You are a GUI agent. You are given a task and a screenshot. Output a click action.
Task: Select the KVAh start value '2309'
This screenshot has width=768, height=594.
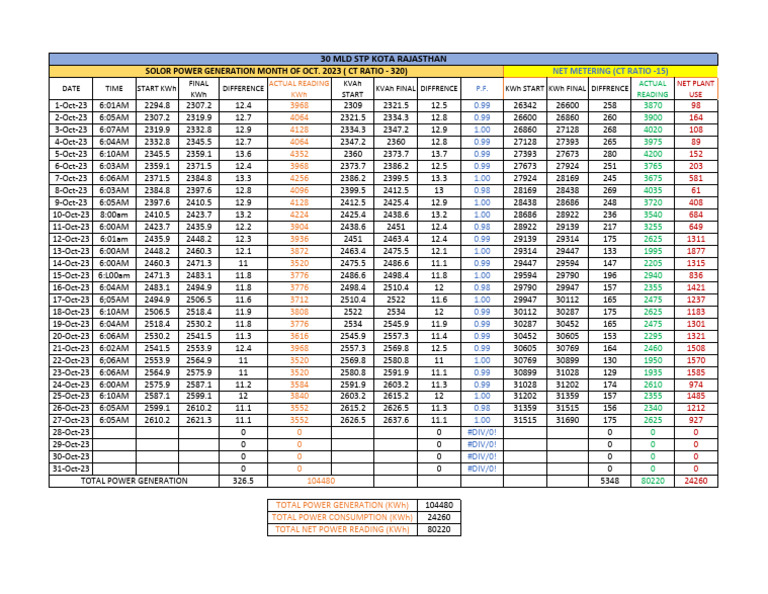click(352, 105)
